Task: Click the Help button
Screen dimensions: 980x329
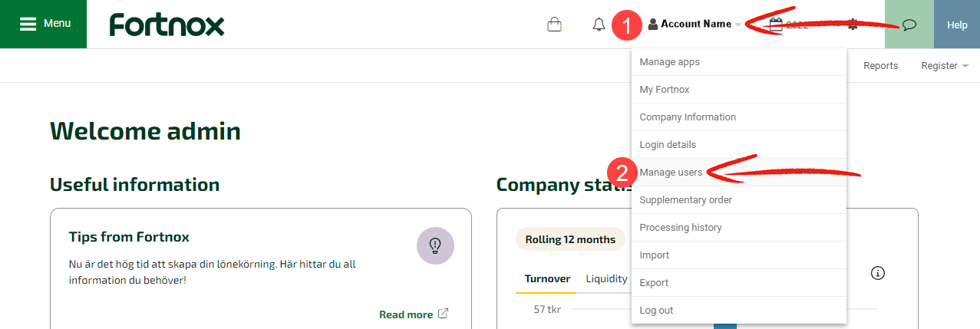Action: tap(957, 25)
